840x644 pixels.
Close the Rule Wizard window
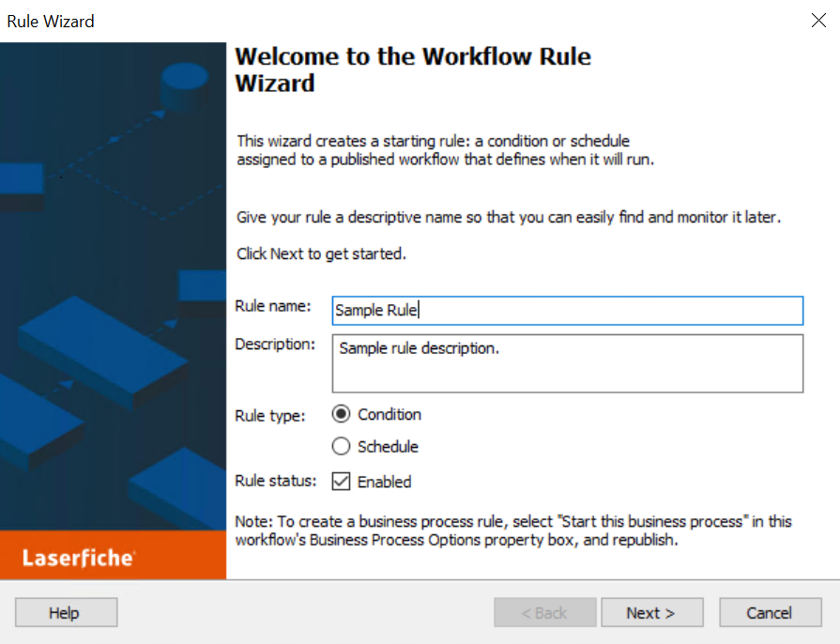click(x=818, y=21)
